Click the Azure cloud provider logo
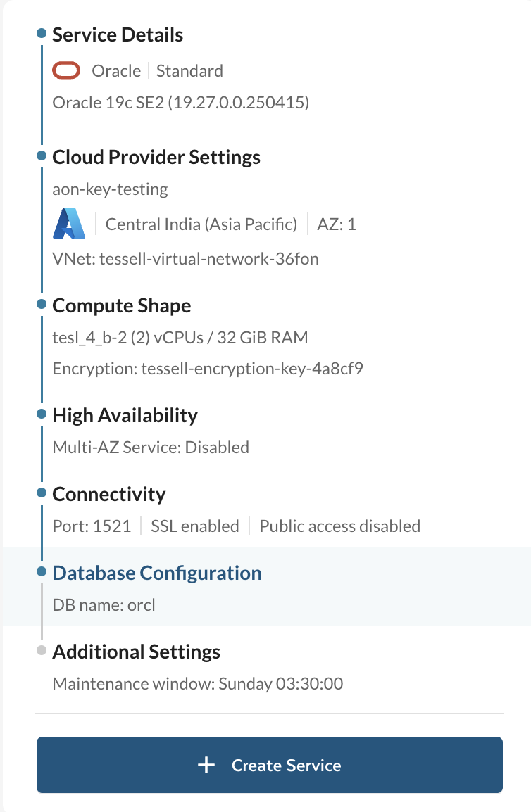This screenshot has height=812, width=531. pyautogui.click(x=69, y=224)
